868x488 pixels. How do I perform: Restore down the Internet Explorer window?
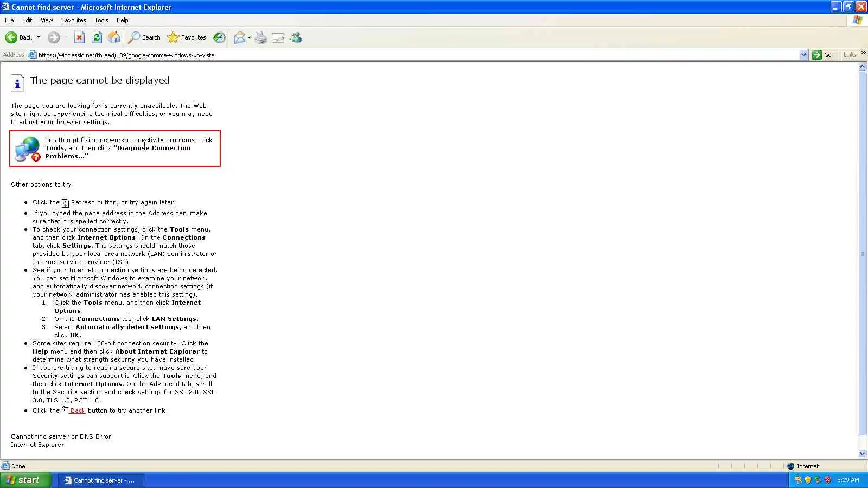[x=848, y=7]
